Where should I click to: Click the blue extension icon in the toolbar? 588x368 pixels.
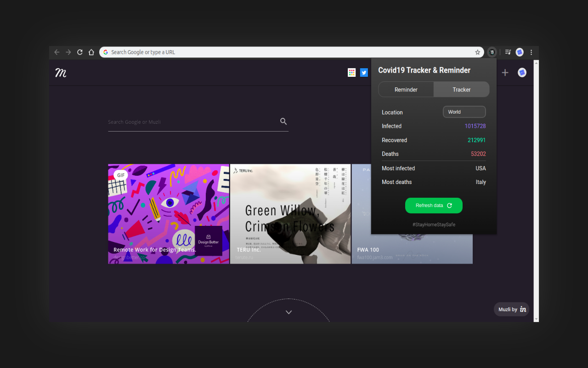click(x=520, y=52)
